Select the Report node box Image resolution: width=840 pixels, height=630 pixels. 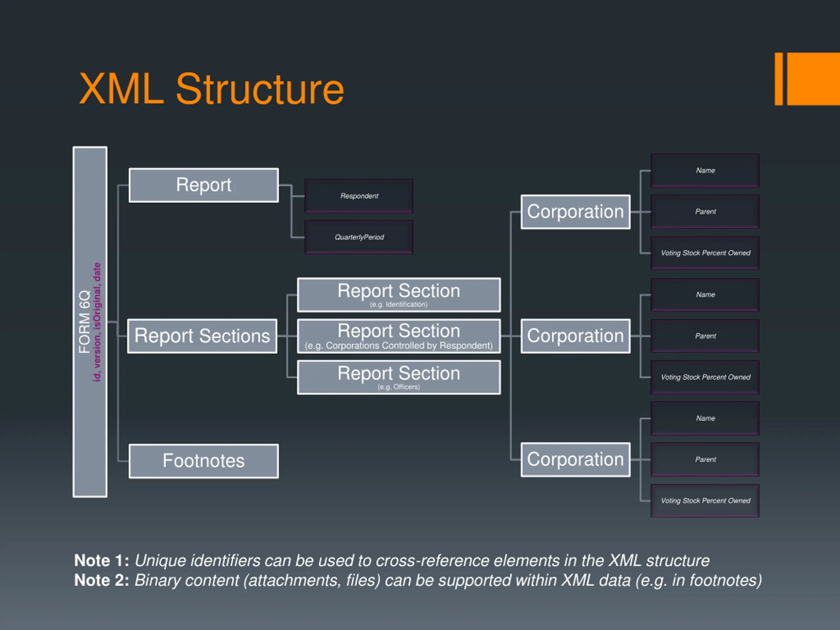203,185
